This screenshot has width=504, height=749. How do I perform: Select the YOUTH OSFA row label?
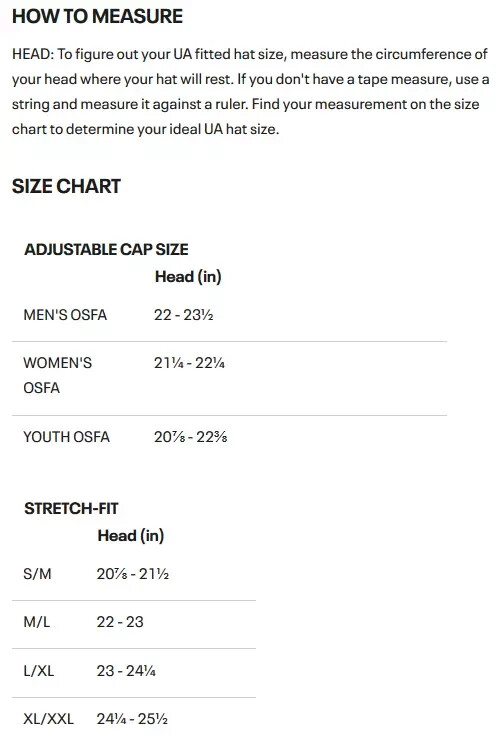tap(66, 437)
